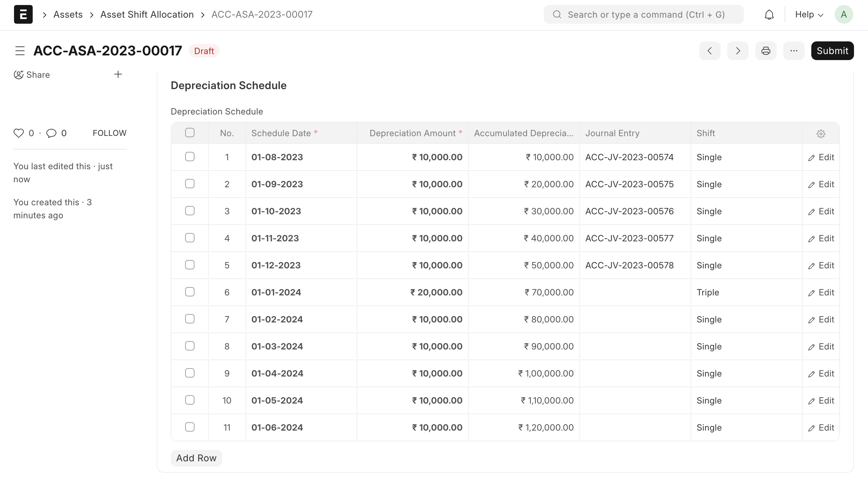Click Add Row below the table
868x482 pixels.
pyautogui.click(x=196, y=458)
